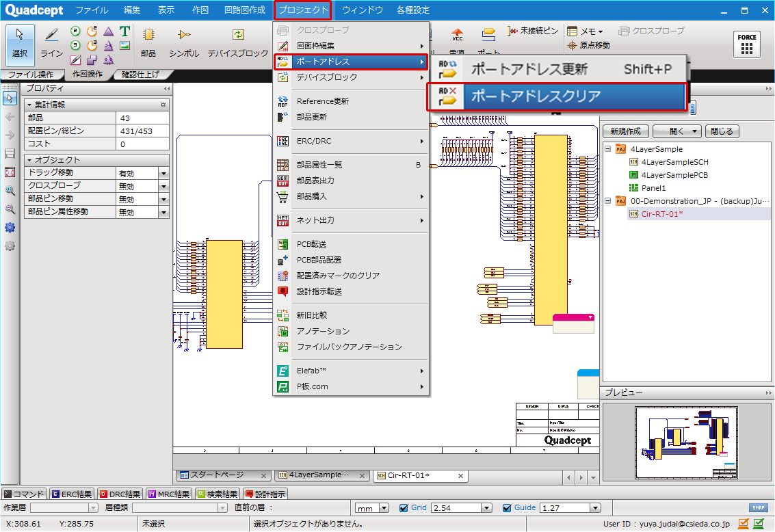Choose ポートアドレスクリア from submenu
Screen dimensions: 775x532
557,96
